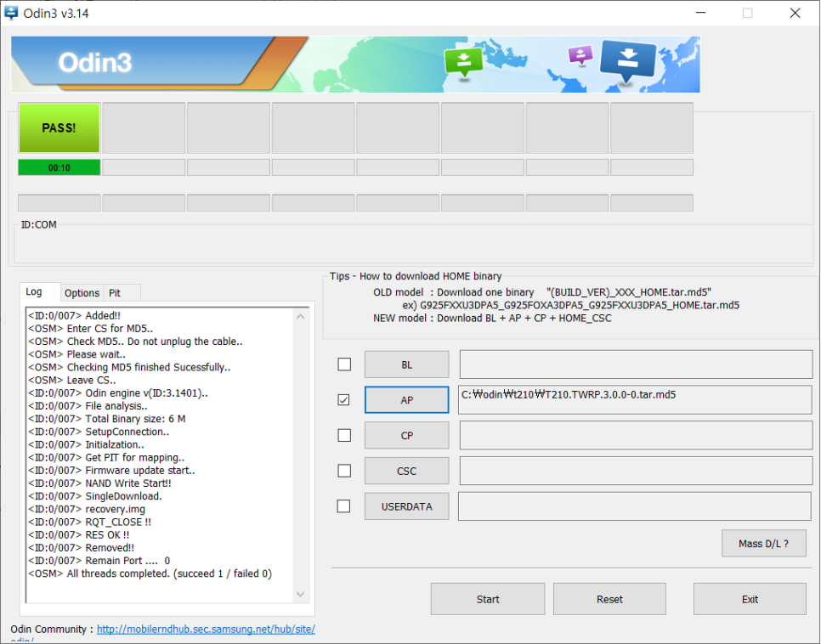Close the Odin3 window
This screenshot has width=821, height=644.
(795, 13)
